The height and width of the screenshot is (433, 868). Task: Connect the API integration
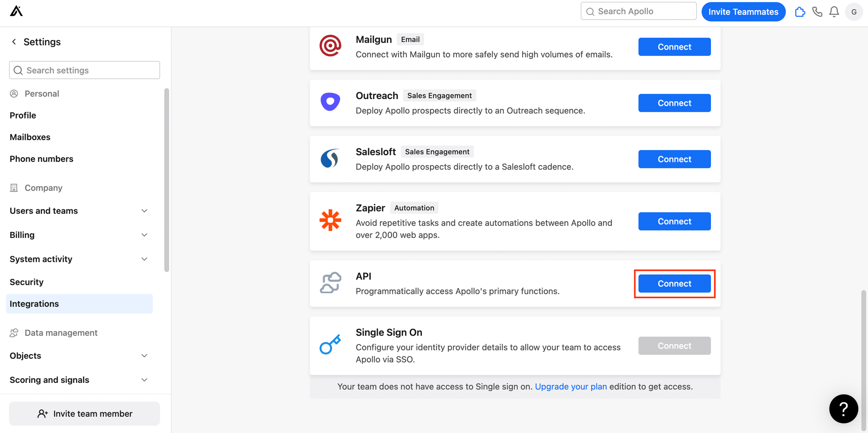click(674, 283)
